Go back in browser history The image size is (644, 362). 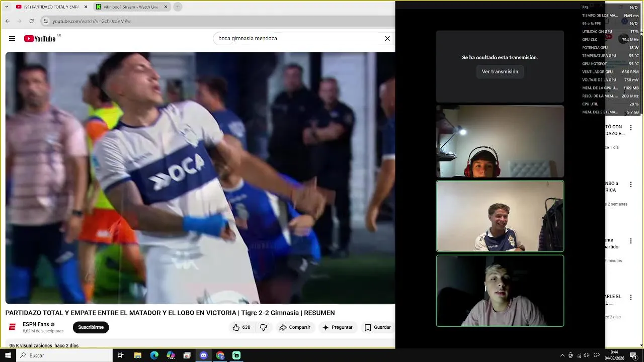(8, 21)
